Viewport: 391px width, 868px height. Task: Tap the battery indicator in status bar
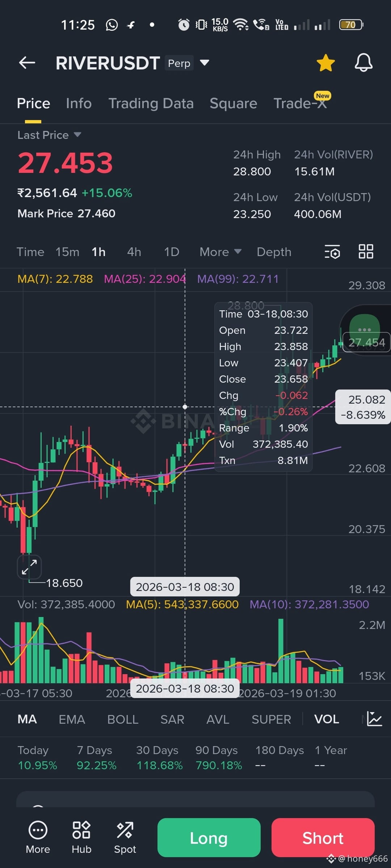(351, 25)
